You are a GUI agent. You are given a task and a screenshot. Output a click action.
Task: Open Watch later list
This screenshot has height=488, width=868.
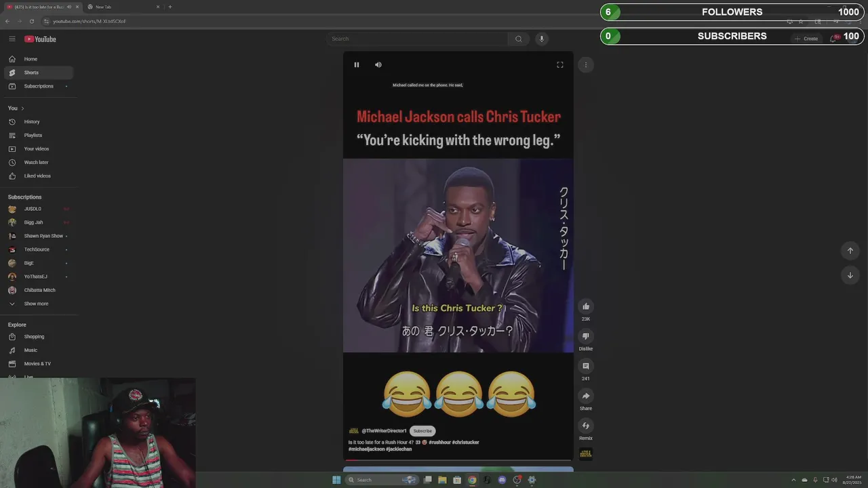click(39, 163)
